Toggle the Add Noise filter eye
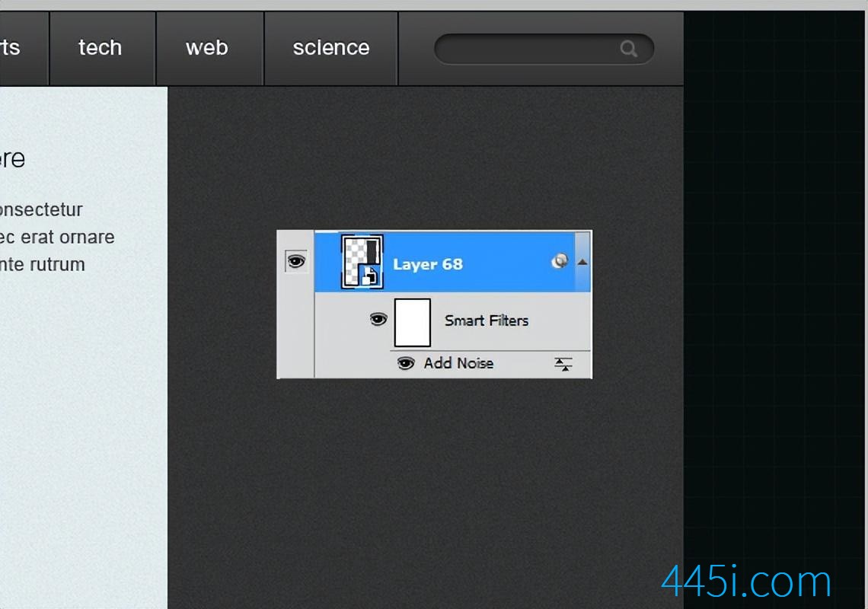Screen dimensions: 868x609 pyautogui.click(x=406, y=363)
